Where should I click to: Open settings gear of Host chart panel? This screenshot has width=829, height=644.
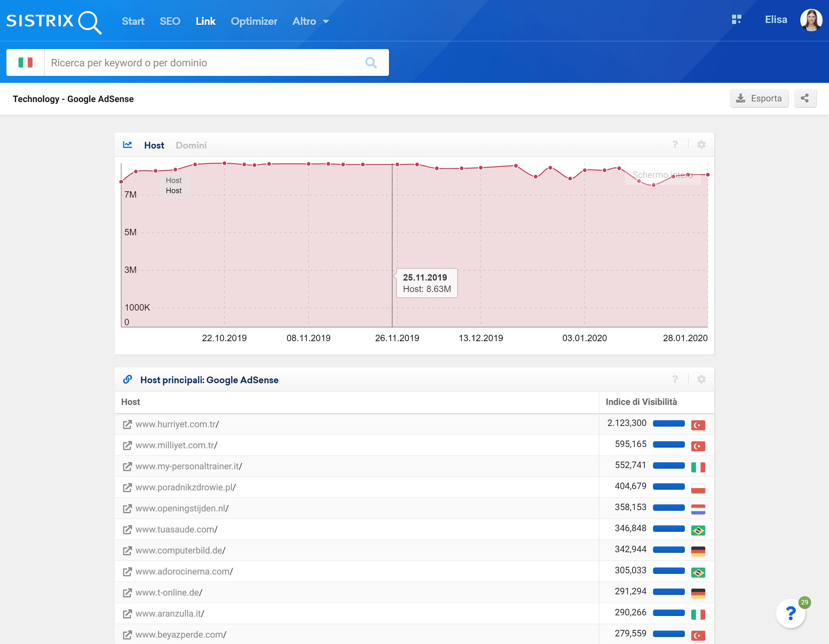[701, 145]
